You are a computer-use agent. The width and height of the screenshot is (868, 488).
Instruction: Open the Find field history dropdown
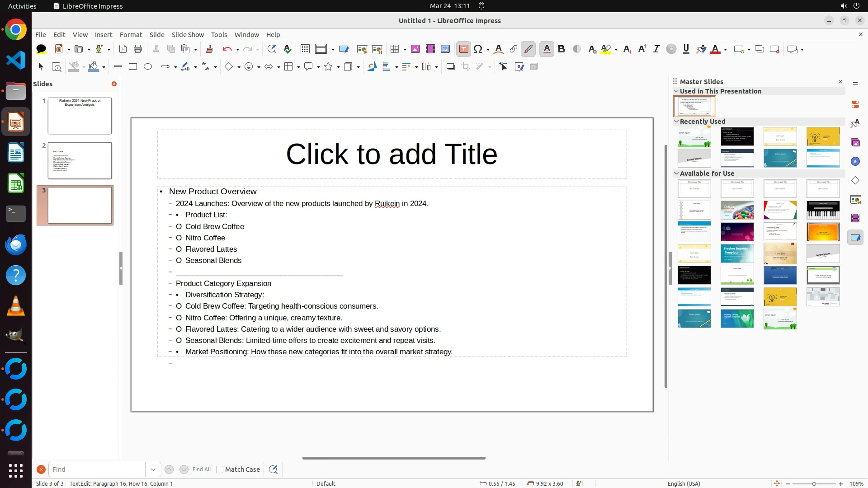click(153, 469)
